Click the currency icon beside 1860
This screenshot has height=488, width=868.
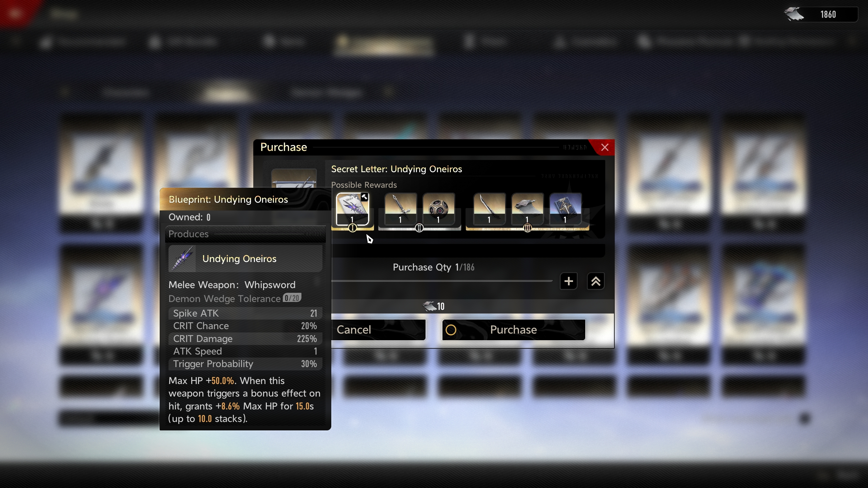794,14
